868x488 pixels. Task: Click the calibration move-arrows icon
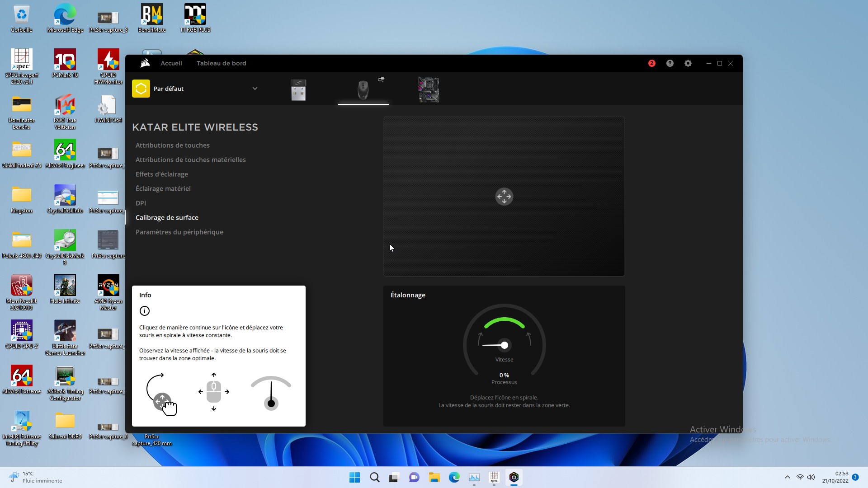[504, 197]
